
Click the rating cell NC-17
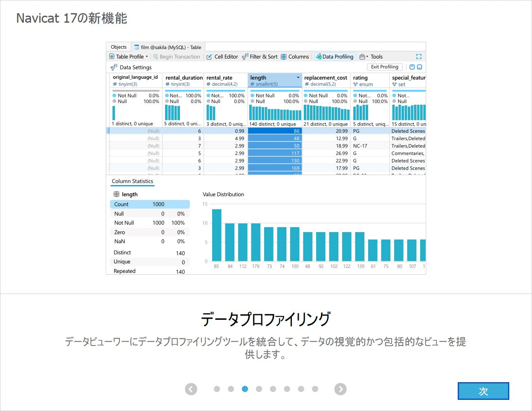370,146
